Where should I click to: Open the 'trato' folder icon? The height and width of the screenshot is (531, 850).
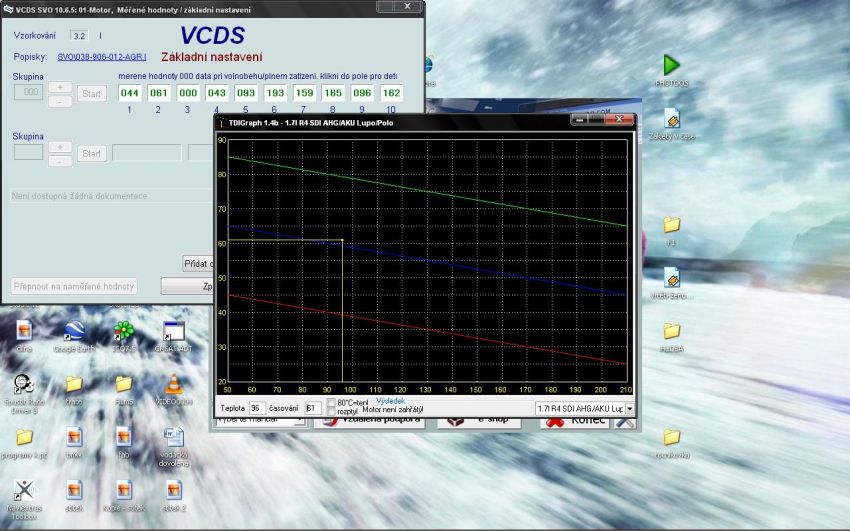[x=74, y=384]
